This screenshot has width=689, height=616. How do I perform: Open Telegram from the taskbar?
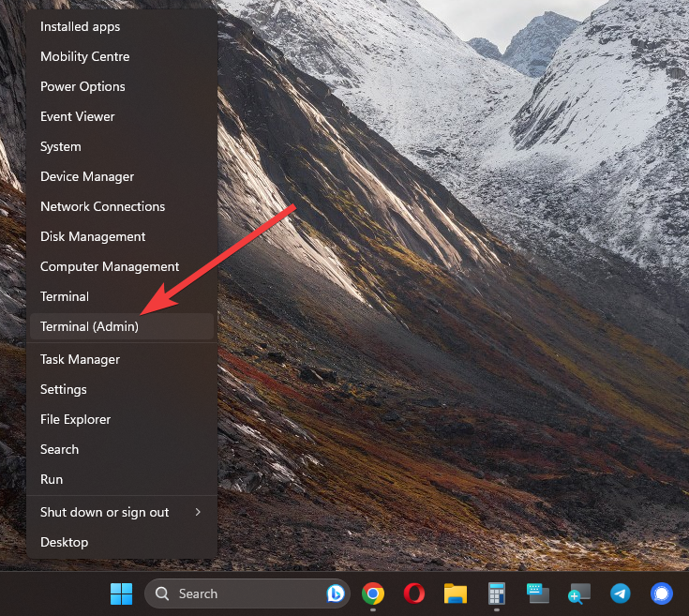click(620, 593)
